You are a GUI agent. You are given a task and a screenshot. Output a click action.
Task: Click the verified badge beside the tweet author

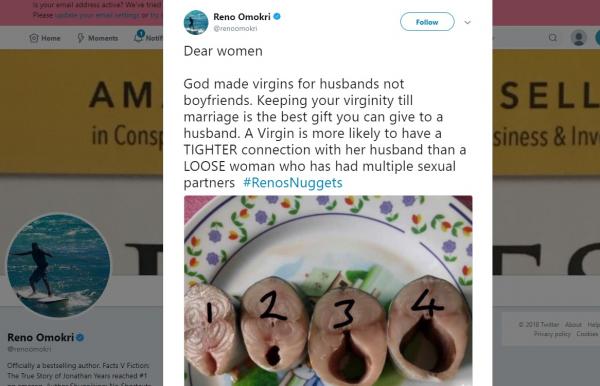coord(277,16)
